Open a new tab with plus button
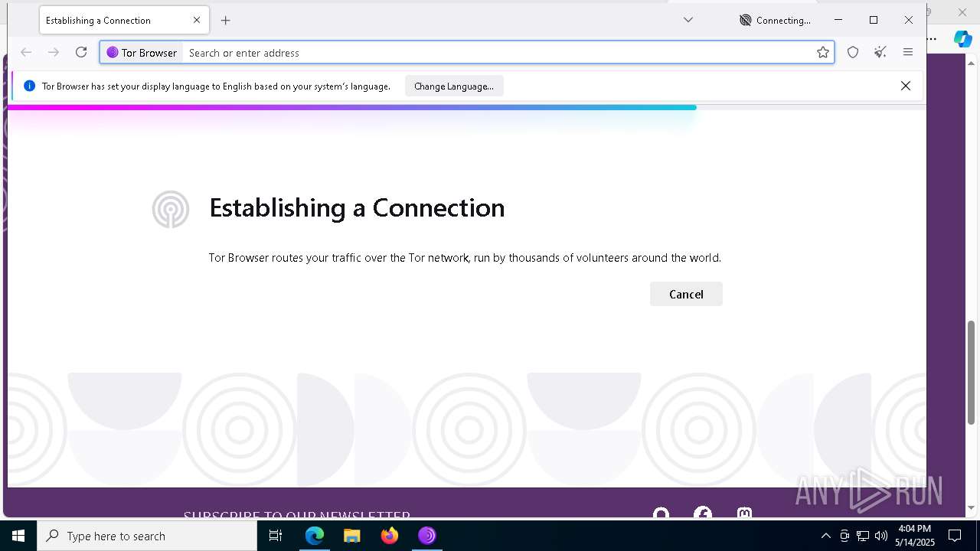 [x=225, y=21]
